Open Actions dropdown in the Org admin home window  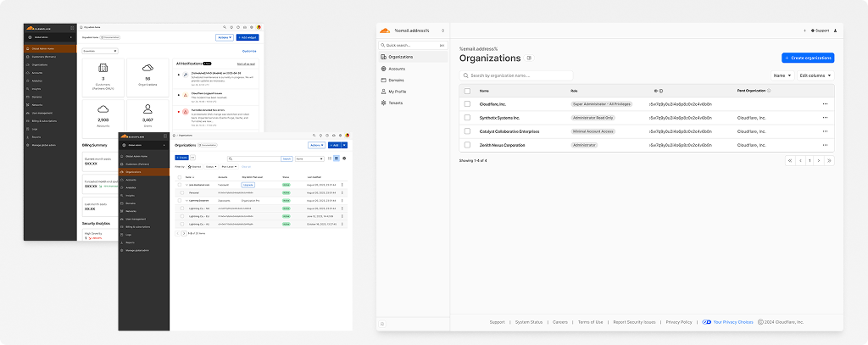point(224,37)
